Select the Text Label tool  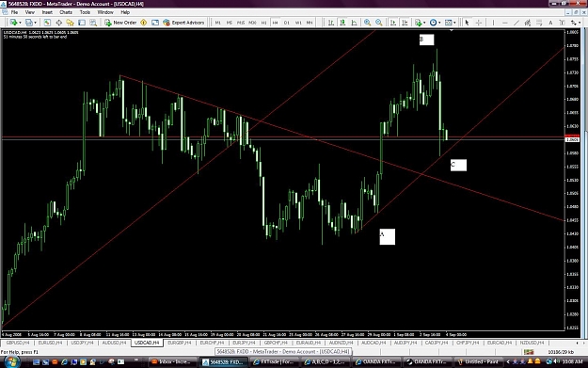click(x=562, y=23)
